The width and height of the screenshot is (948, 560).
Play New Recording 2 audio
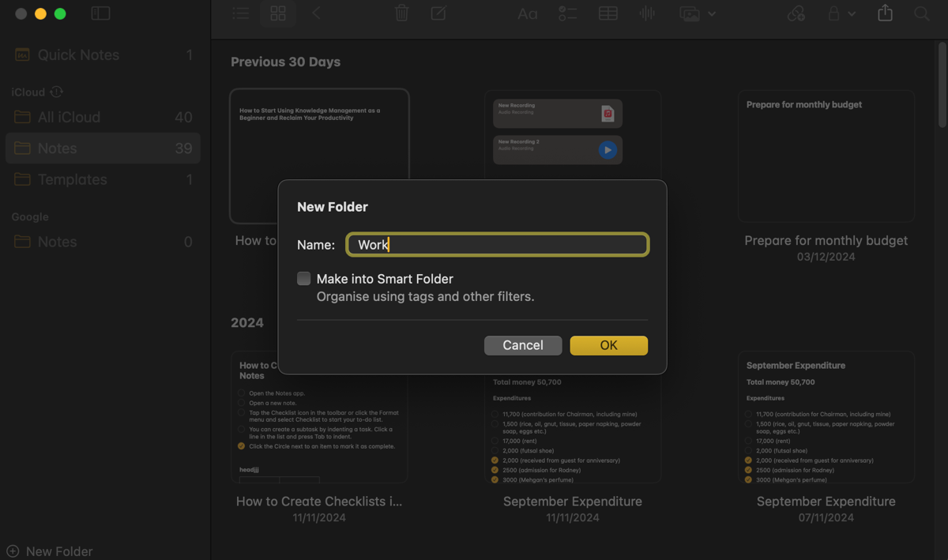[x=607, y=149]
